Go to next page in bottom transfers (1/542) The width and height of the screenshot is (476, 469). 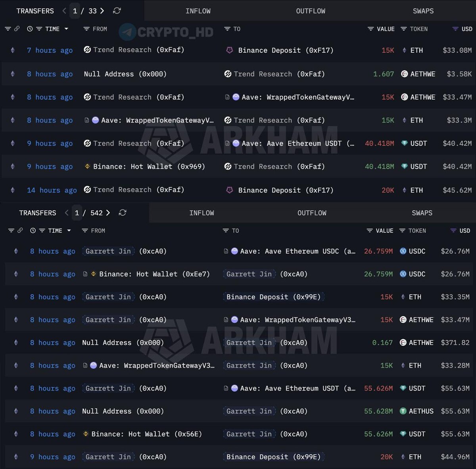point(108,213)
